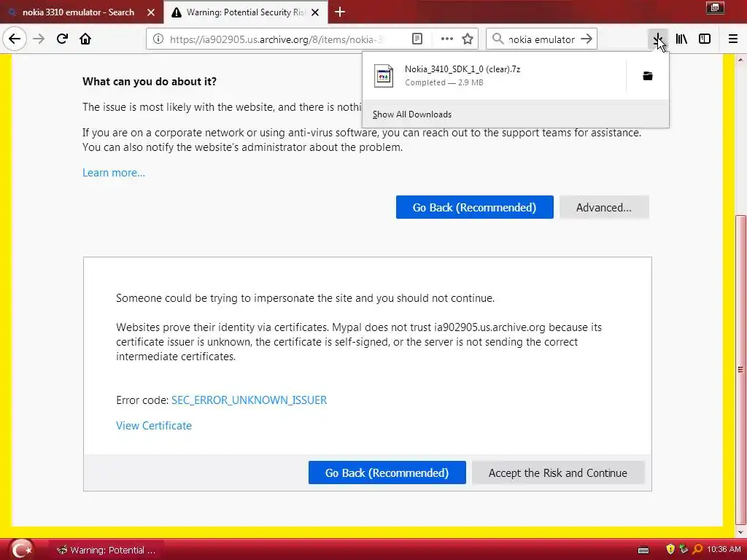Click the search magnifier icon

pos(498,39)
